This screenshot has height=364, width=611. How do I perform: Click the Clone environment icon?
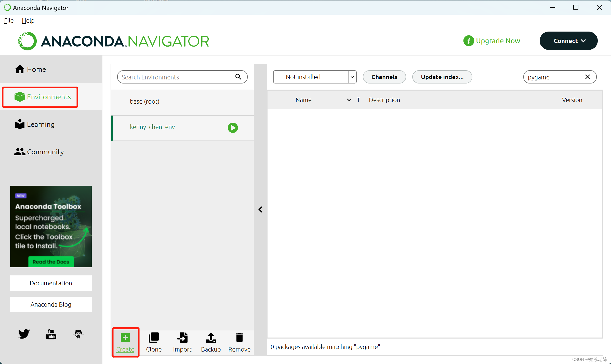coord(154,338)
